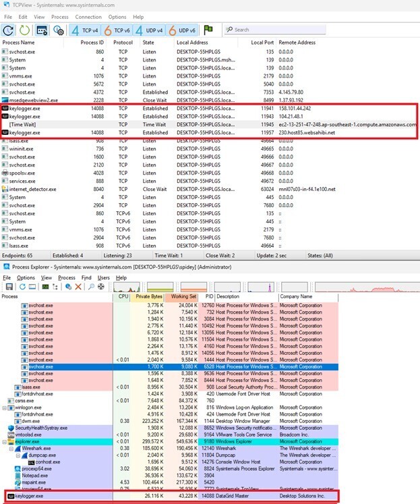Click the conhost.exe console icon
The width and height of the screenshot is (420, 504).
pos(32,462)
